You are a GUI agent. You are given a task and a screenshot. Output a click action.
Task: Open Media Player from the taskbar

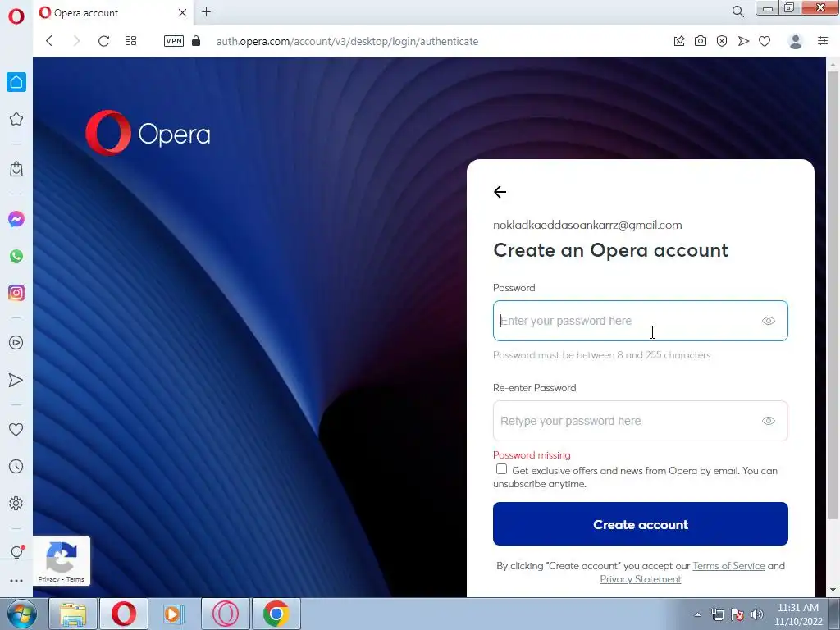coord(173,614)
